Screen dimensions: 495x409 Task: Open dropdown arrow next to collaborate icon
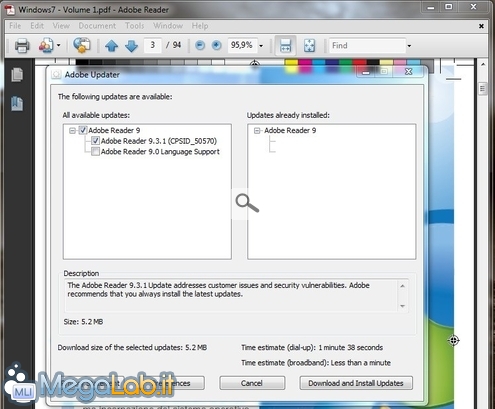[59, 45]
